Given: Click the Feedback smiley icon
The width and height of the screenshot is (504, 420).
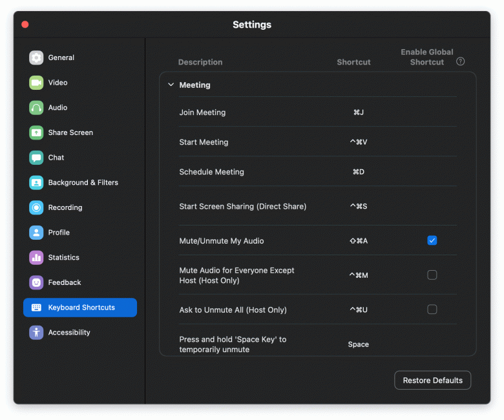Looking at the screenshot, I should pos(36,282).
